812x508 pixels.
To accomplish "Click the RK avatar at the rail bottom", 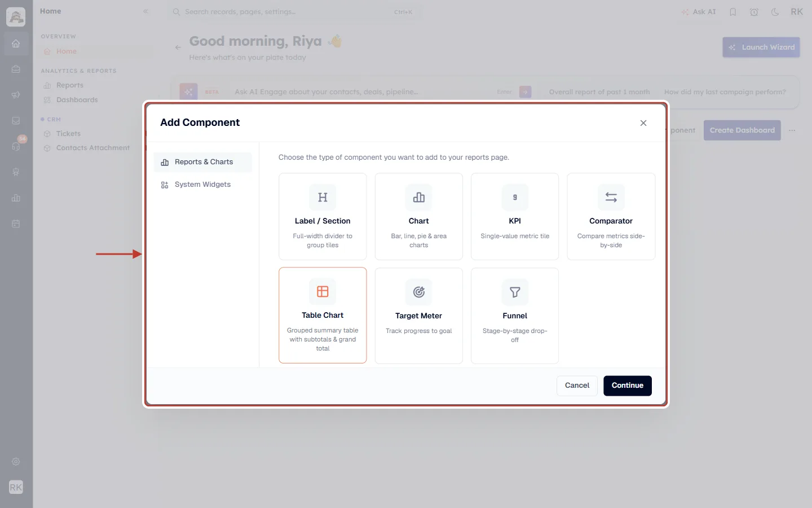I will click(x=16, y=487).
